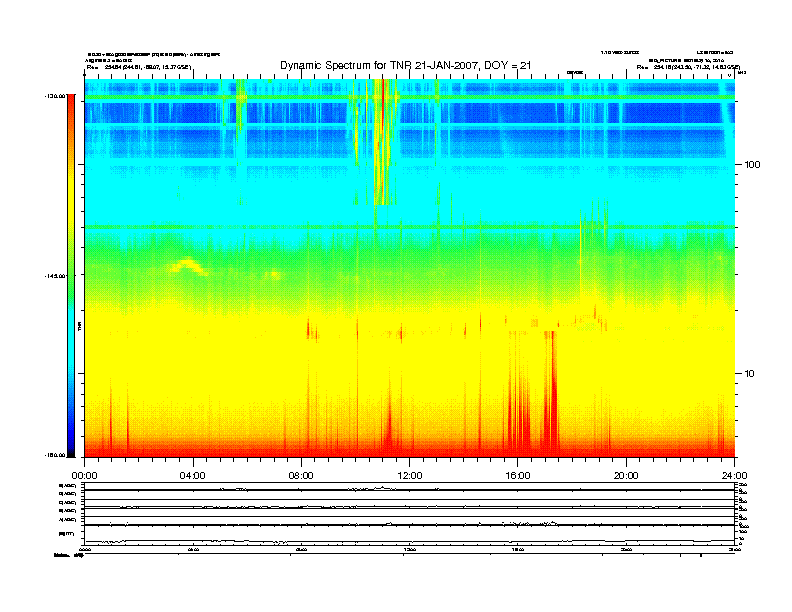Click the 100 frequency axis label
This screenshot has width=792, height=612.
(x=752, y=165)
